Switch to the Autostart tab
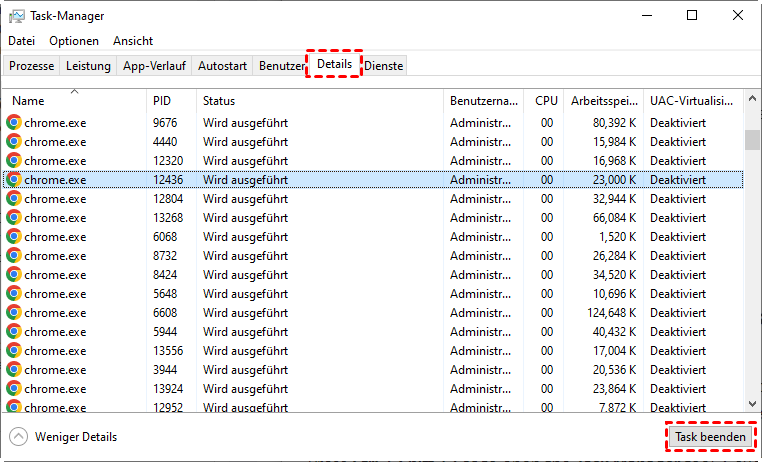The width and height of the screenshot is (762, 462). pyautogui.click(x=222, y=66)
